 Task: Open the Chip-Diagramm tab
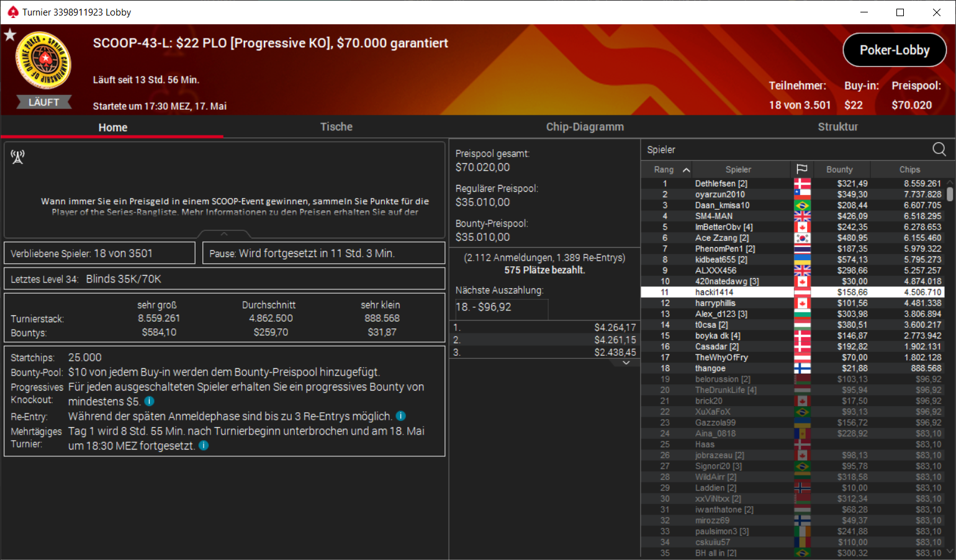point(585,127)
